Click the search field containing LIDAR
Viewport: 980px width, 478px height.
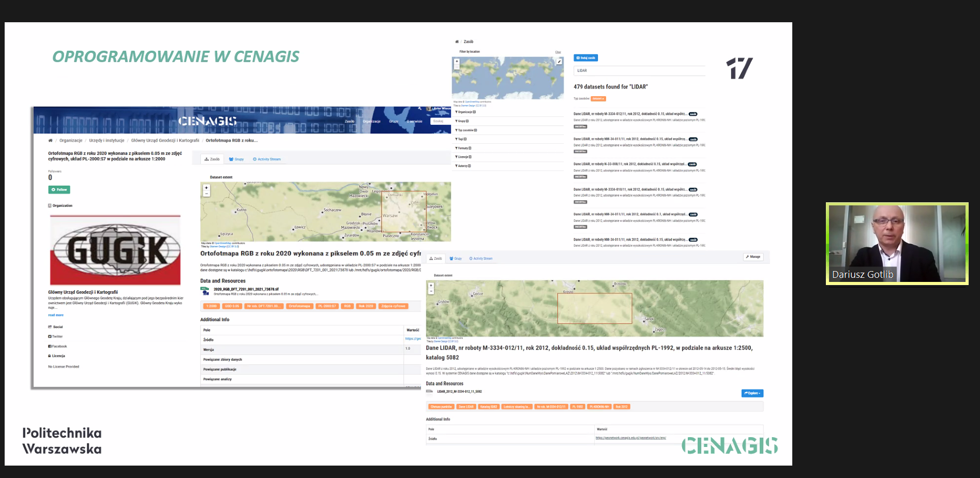[639, 70]
